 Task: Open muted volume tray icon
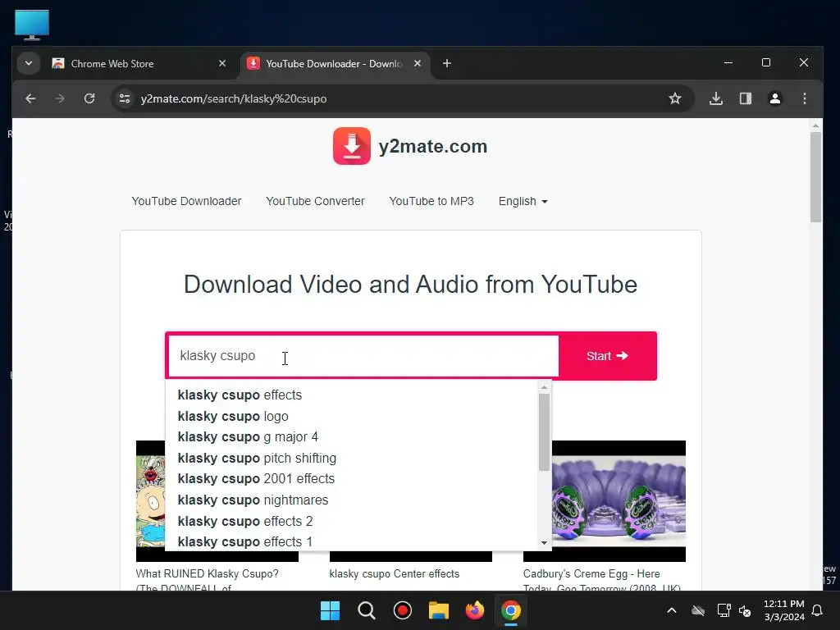click(x=745, y=610)
